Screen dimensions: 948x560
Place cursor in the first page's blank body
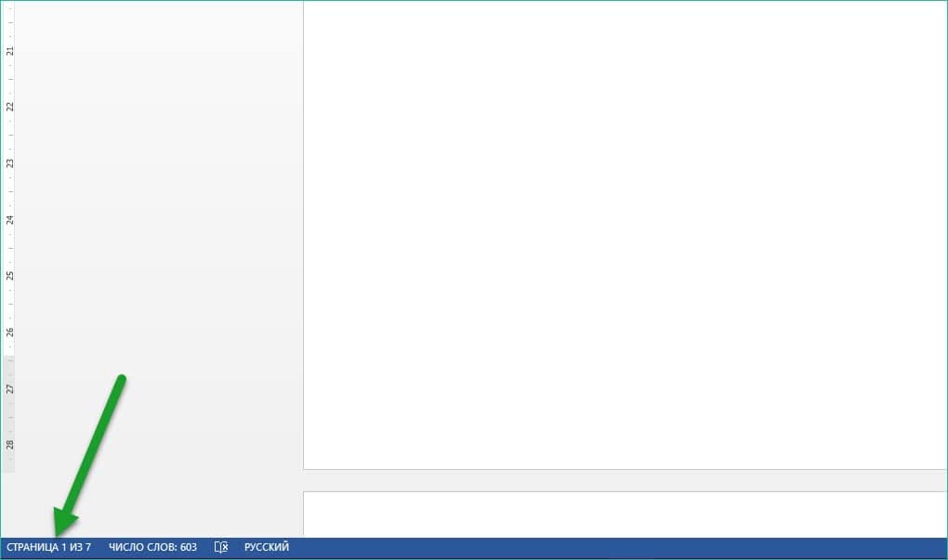tap(623, 232)
